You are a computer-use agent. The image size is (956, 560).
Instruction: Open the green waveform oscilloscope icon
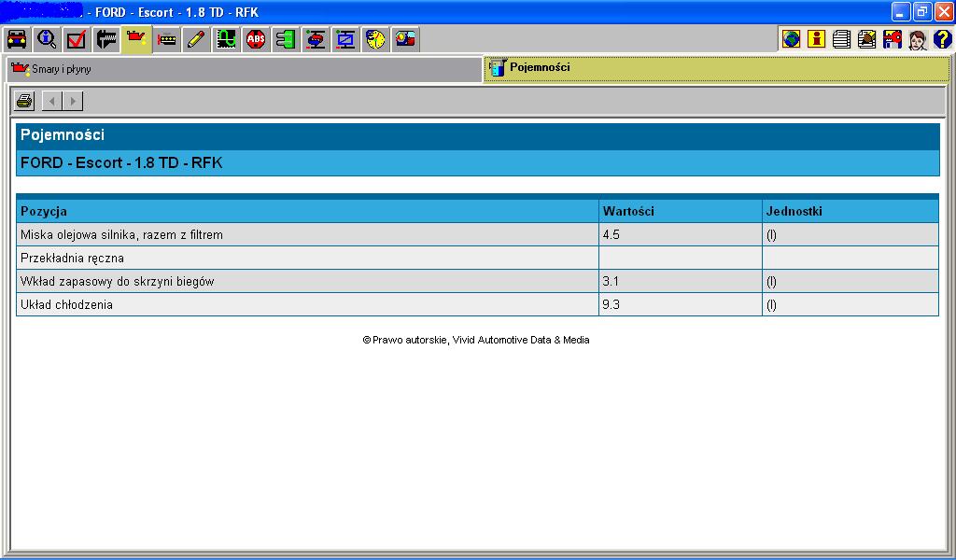pos(226,39)
